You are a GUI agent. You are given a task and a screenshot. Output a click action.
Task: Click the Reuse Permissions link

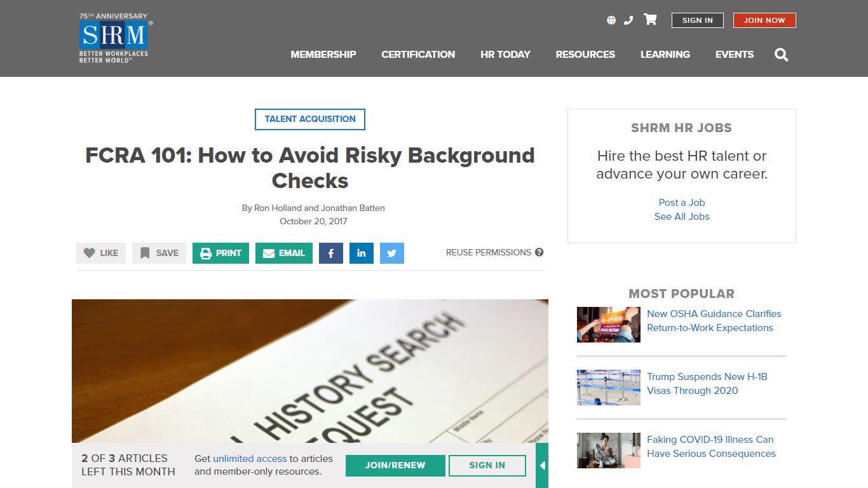(x=489, y=252)
